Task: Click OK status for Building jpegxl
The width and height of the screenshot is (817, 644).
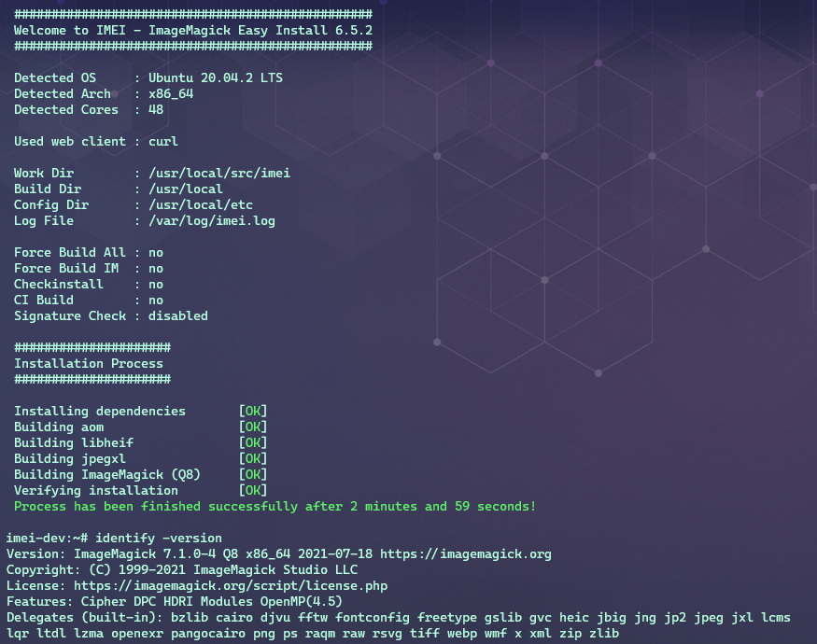Action: tap(253, 458)
